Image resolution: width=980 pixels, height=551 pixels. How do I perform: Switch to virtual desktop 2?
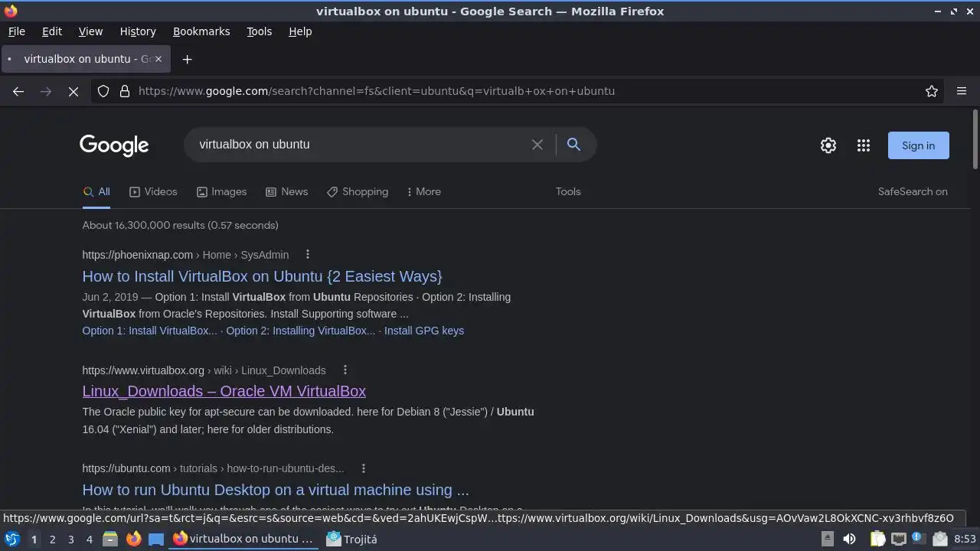(x=52, y=540)
